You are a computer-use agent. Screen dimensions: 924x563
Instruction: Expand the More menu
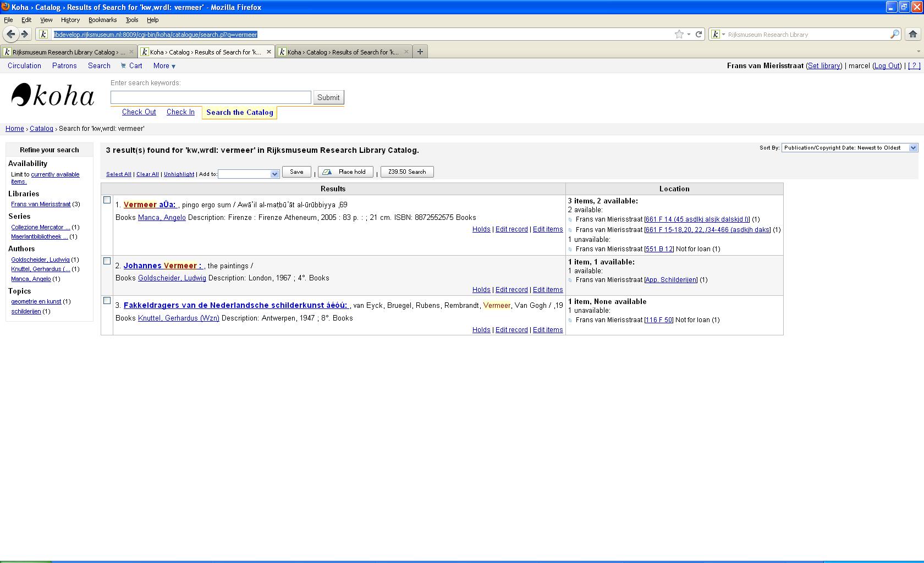click(164, 65)
